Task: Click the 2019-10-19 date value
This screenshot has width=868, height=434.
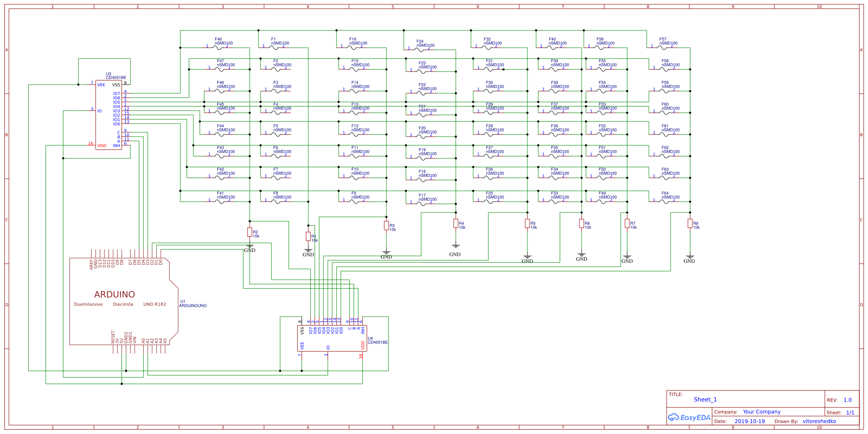Action: [750, 421]
